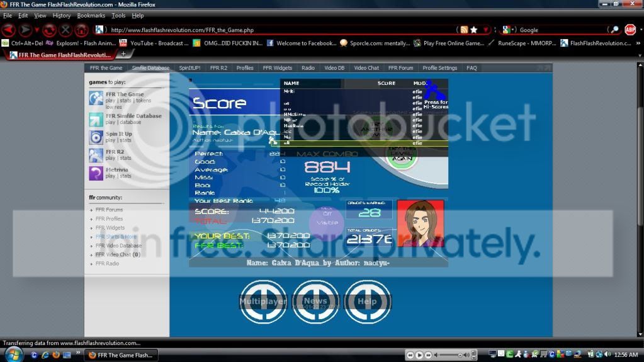Click the FFR Simfile Database arrow icon
This screenshot has width=644, height=362.
click(96, 119)
